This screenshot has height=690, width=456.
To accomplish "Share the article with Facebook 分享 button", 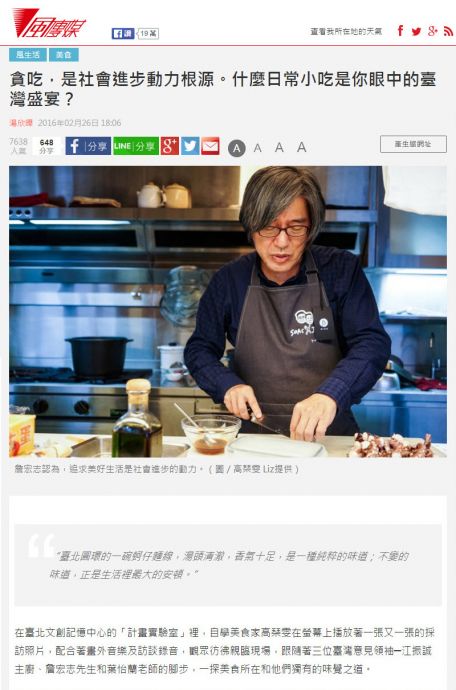I will click(x=88, y=146).
